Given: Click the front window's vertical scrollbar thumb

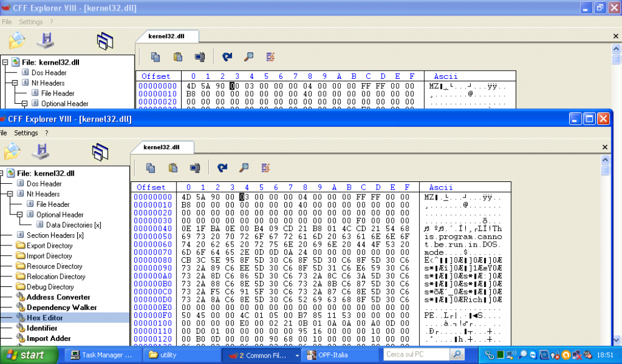Looking at the screenshot, I should tap(605, 170).
